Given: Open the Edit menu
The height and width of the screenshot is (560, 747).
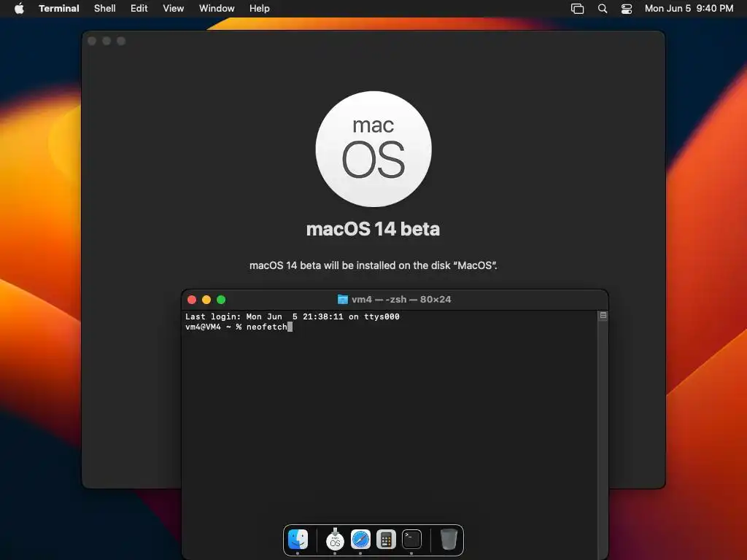Looking at the screenshot, I should [x=139, y=9].
